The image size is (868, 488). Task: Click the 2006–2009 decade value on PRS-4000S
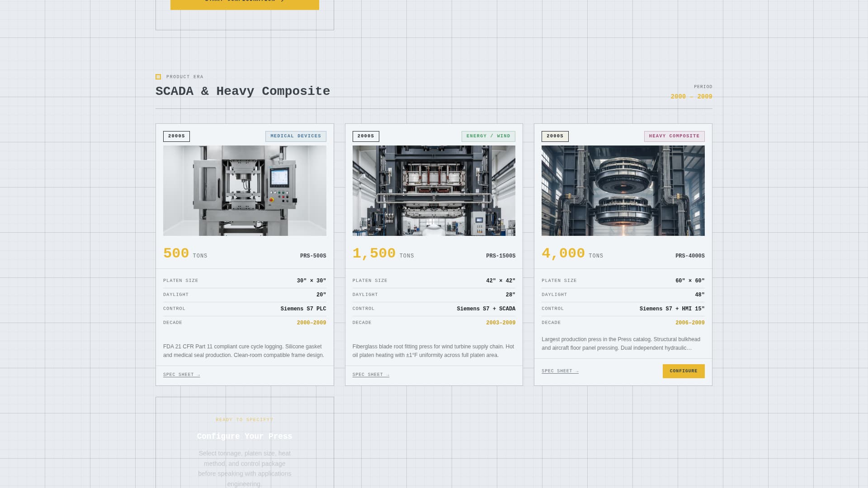pos(690,323)
